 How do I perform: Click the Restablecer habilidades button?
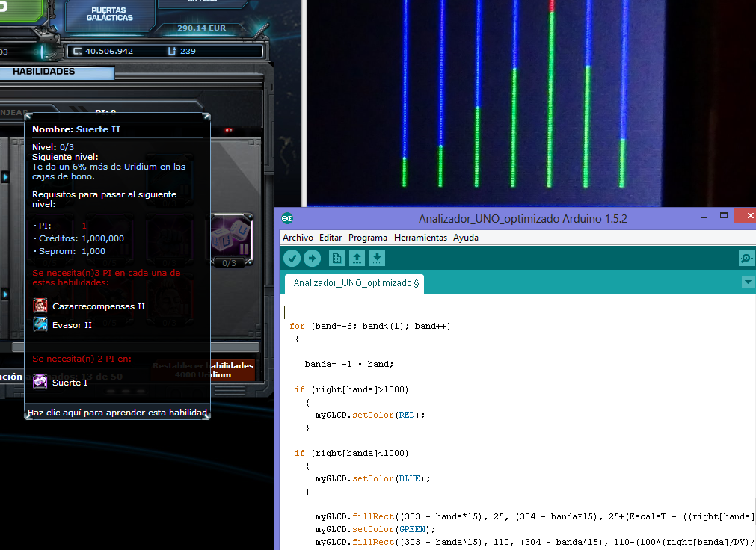(x=203, y=370)
